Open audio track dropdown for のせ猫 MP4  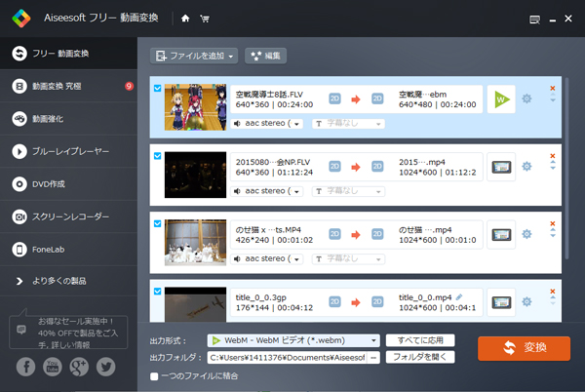(267, 258)
